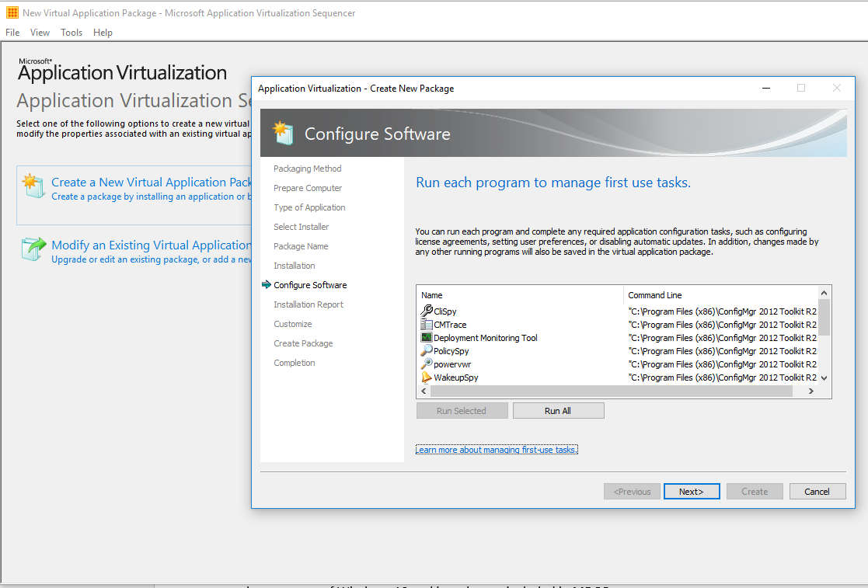Click the Run All button
The width and height of the screenshot is (868, 588).
pos(558,410)
